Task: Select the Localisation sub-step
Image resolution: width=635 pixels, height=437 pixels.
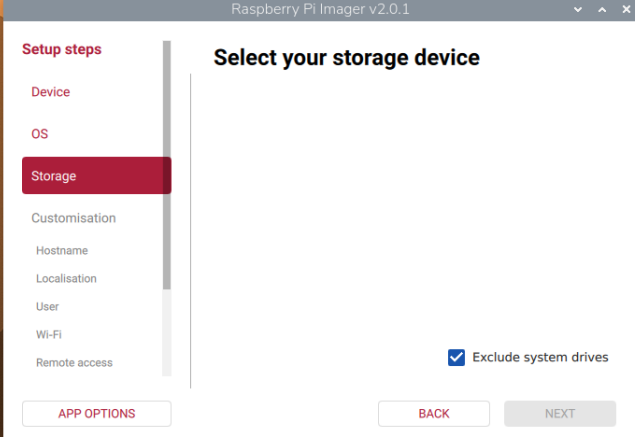Action: 66,279
